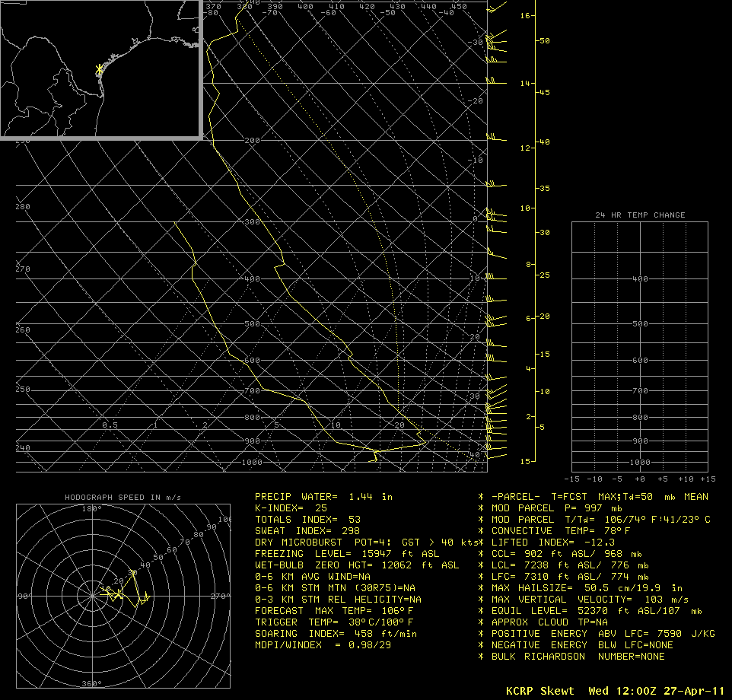Select "TRIGGER TEMP= 38°C/100° F" line

pos(334,622)
